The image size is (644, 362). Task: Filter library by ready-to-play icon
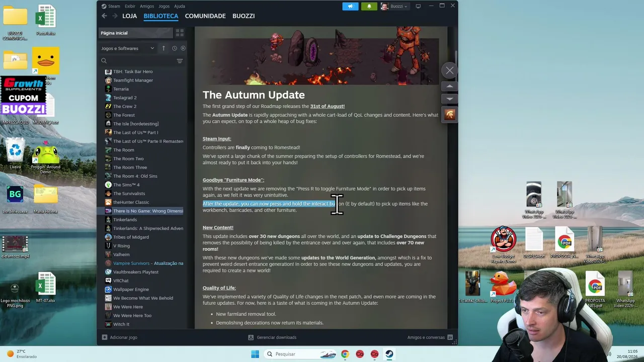183,48
